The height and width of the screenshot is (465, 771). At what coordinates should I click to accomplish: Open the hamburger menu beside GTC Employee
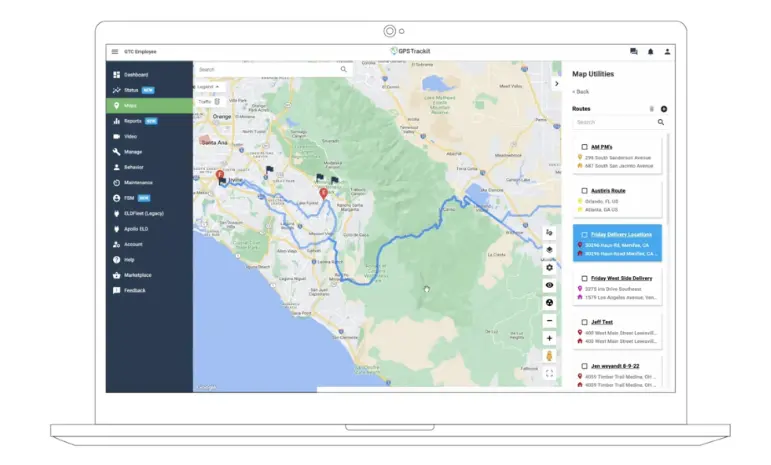(115, 52)
